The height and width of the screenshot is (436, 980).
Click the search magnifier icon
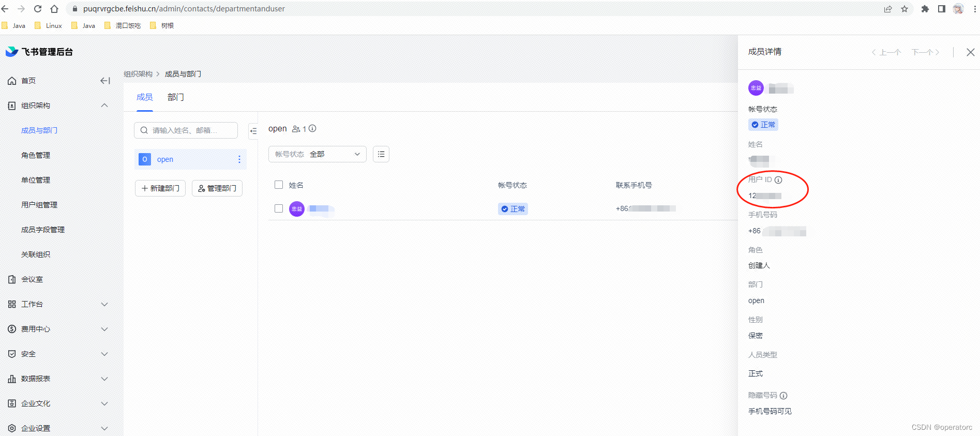tap(144, 130)
